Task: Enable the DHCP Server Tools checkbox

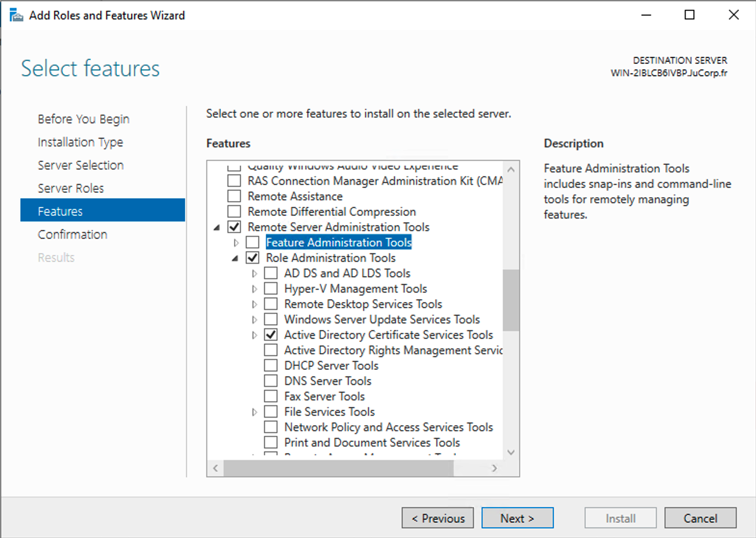Action: [271, 366]
